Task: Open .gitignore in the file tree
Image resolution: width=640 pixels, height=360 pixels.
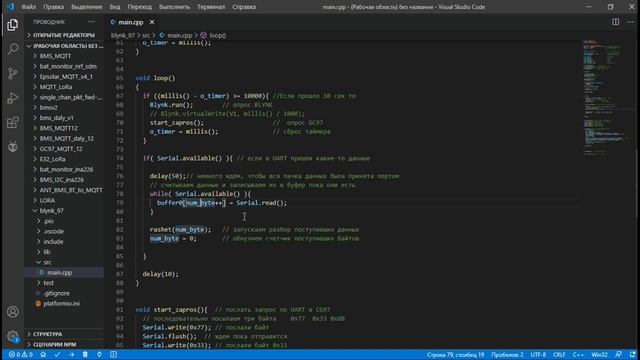Action: pyautogui.click(x=56, y=293)
